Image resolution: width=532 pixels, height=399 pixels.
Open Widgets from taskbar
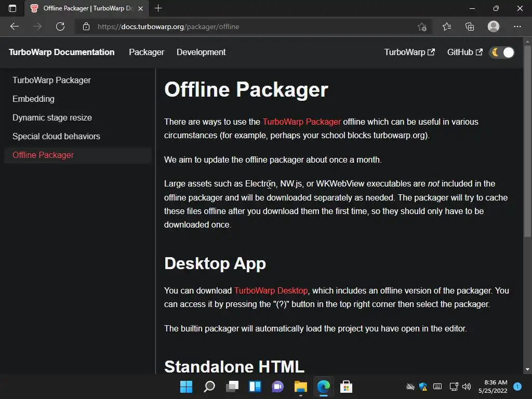point(255,387)
